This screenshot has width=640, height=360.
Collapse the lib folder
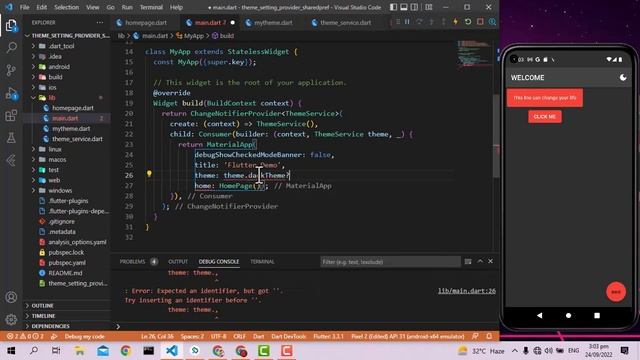[x=52, y=98]
